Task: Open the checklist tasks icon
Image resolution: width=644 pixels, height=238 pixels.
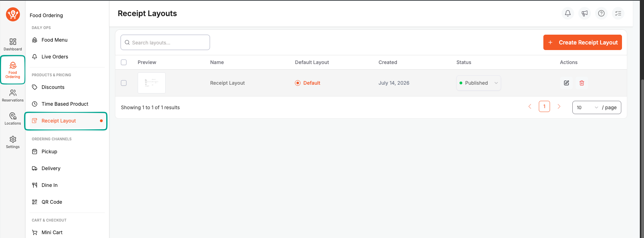Action: (618, 13)
